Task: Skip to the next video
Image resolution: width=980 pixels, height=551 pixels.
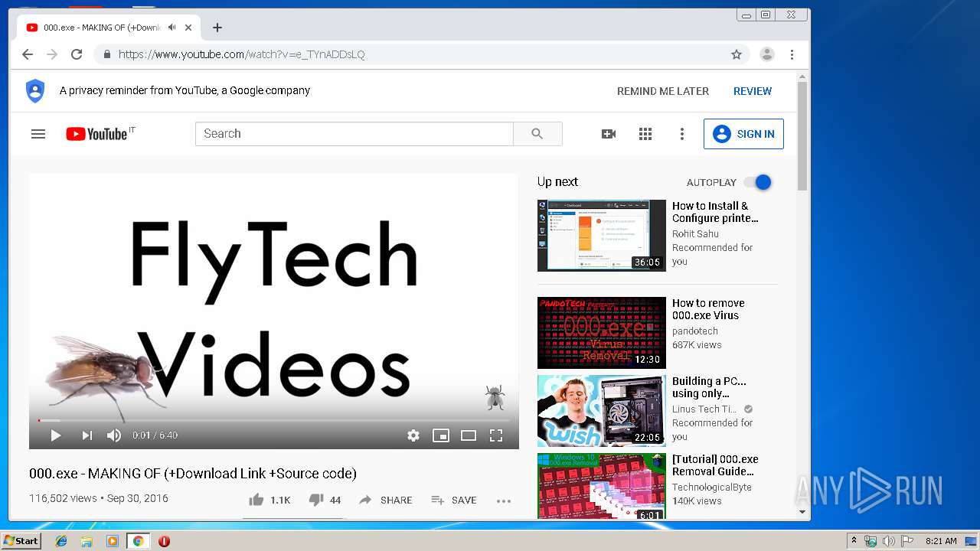Action: tap(87, 435)
